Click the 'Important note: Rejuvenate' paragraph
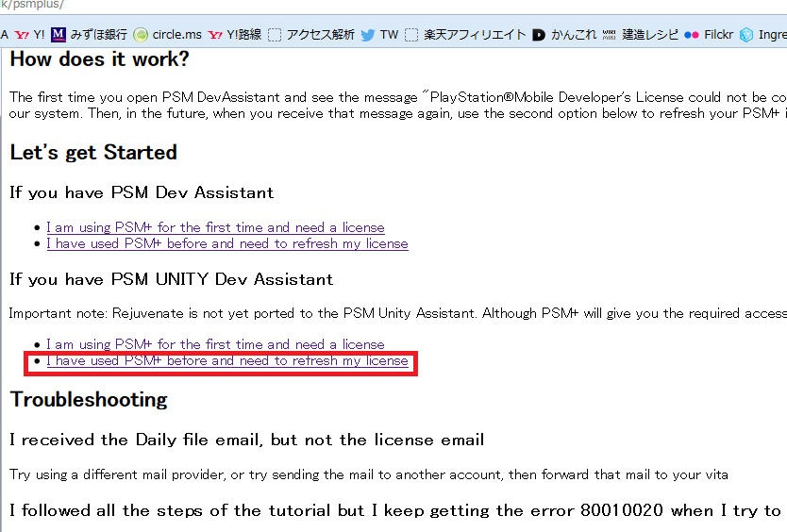The width and height of the screenshot is (787, 532). (398, 314)
